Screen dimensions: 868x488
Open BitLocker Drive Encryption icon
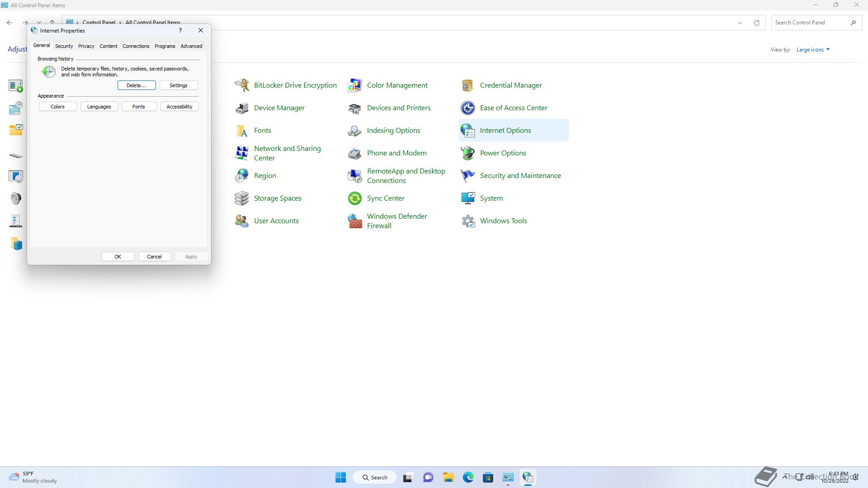[x=242, y=85]
